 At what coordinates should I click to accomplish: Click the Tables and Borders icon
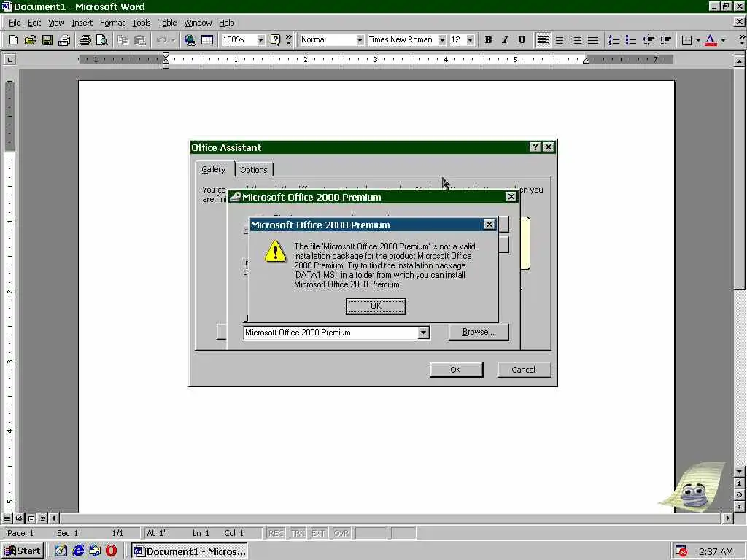tap(207, 40)
